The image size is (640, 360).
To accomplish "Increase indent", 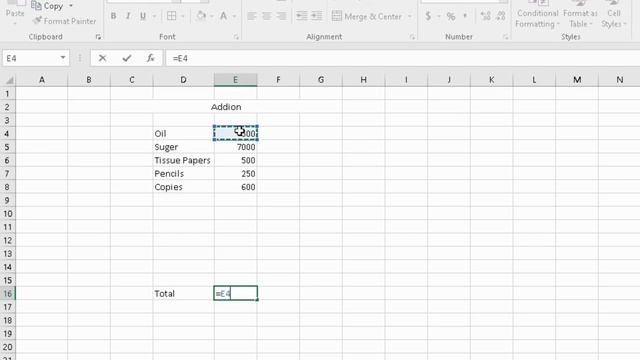I will point(316,16).
